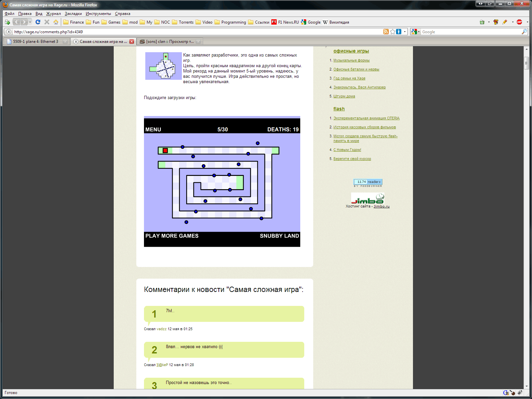
Task: Click the red square player in game
Action: point(165,151)
